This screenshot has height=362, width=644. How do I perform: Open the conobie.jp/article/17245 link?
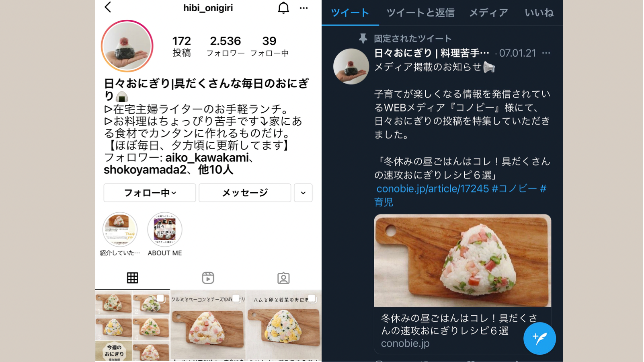[x=433, y=189]
